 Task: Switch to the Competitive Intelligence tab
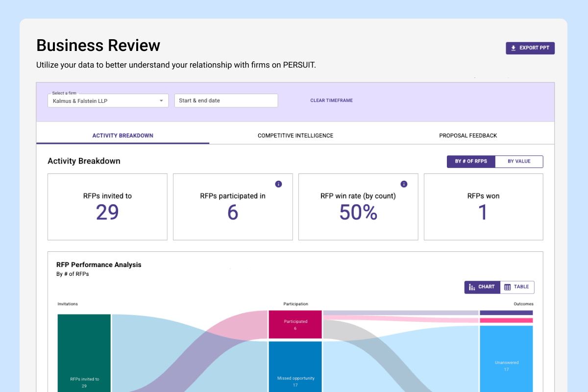coord(295,136)
